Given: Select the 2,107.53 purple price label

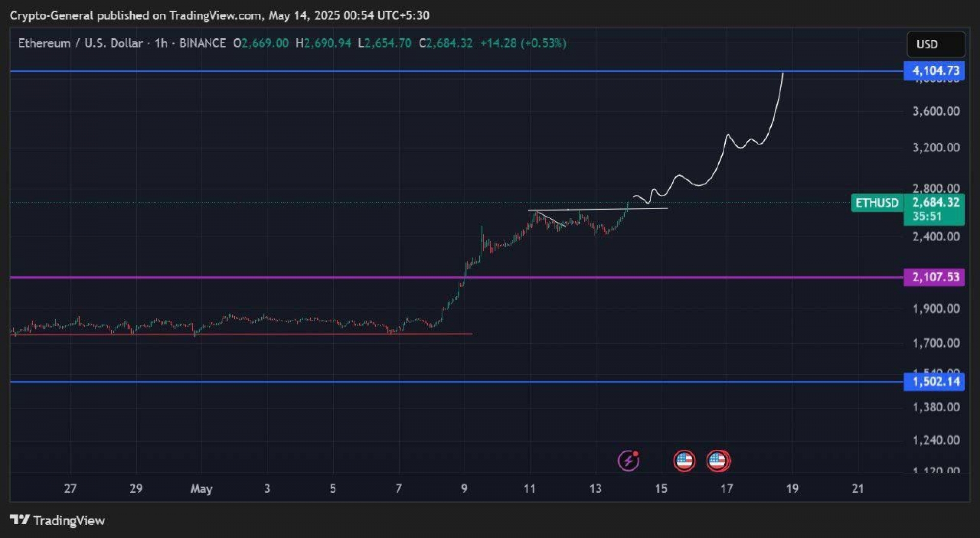Looking at the screenshot, I should click(934, 277).
